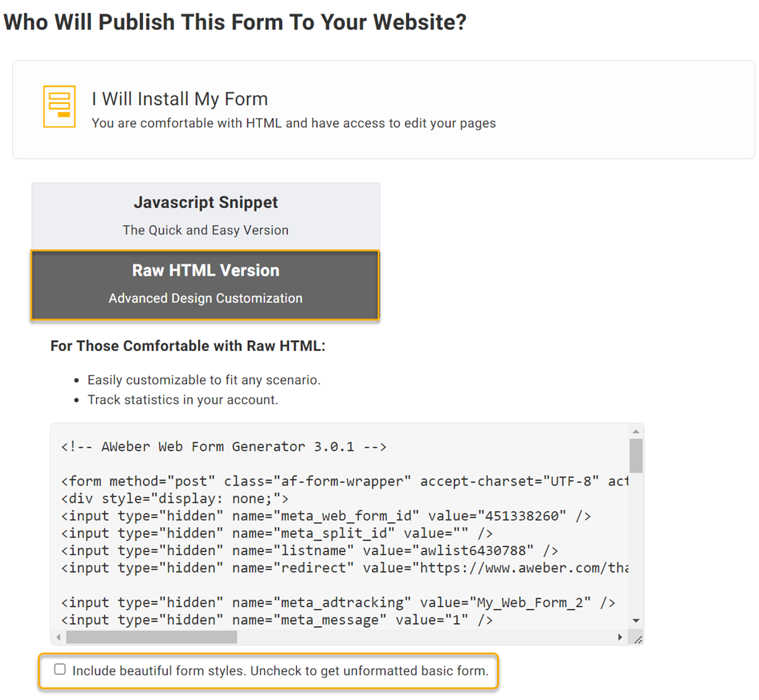Enable the include beautiful form styles checkbox
The width and height of the screenshot is (759, 700).
click(60, 670)
